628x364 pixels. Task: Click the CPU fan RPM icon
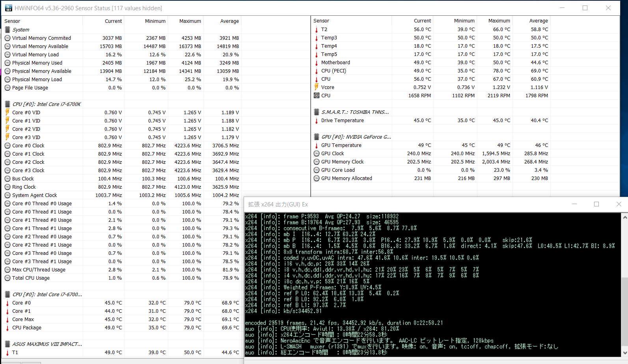click(317, 95)
